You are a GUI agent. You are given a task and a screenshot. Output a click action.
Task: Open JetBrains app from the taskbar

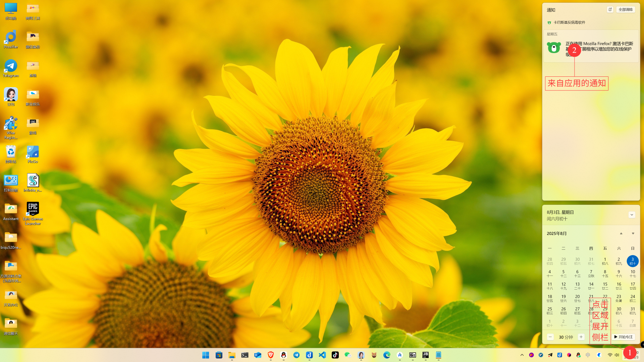(x=426, y=355)
